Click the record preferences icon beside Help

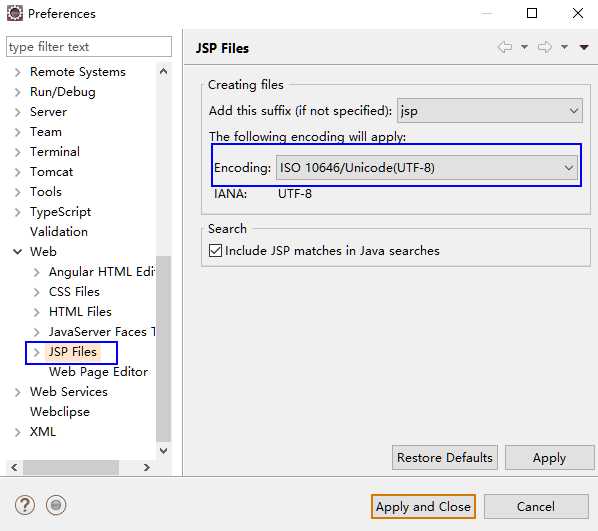56,505
